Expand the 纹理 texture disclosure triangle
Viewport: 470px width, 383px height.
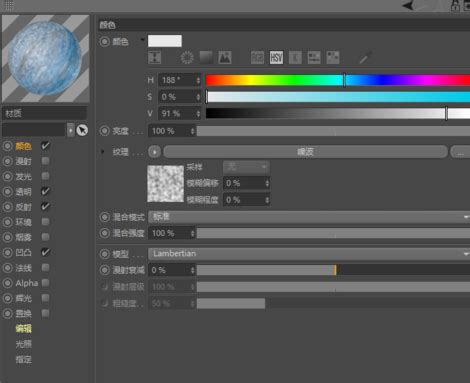pyautogui.click(x=103, y=152)
